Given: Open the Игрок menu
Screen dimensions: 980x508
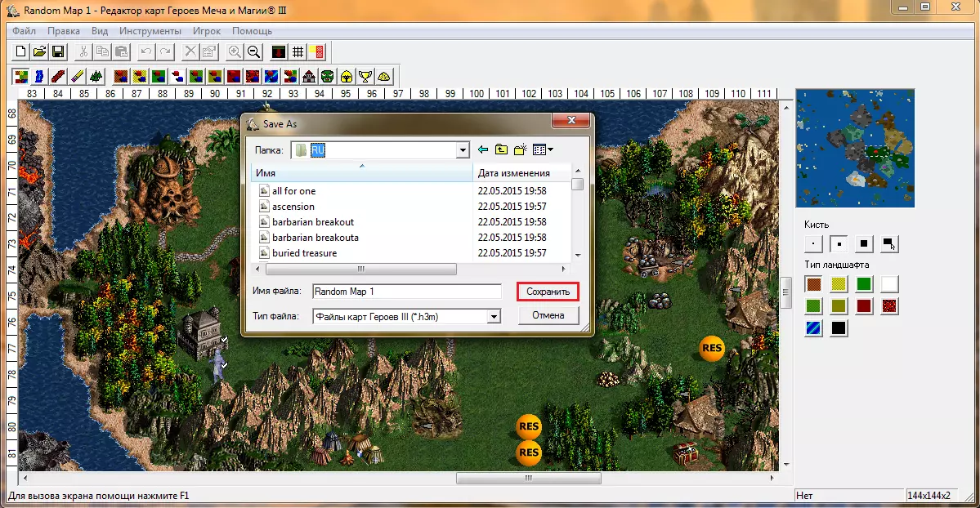Looking at the screenshot, I should pyautogui.click(x=206, y=30).
